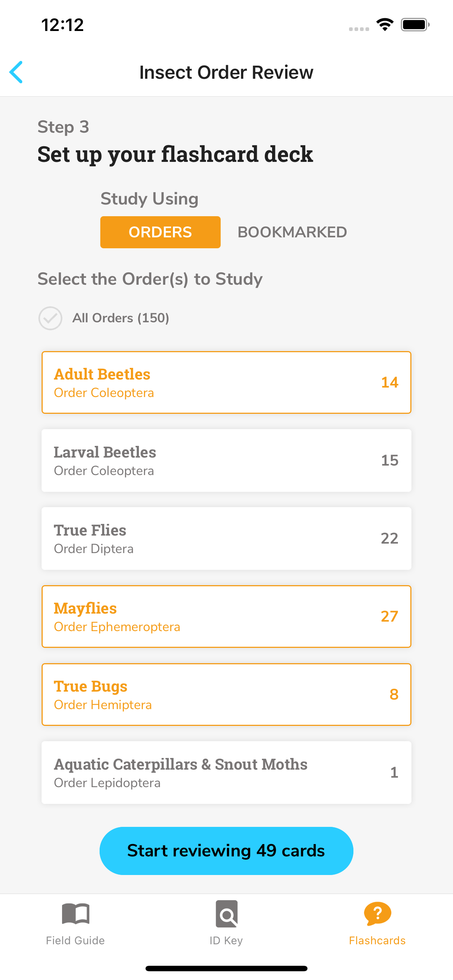
Task: Open the Field Guide book icon
Action: pos(75,913)
